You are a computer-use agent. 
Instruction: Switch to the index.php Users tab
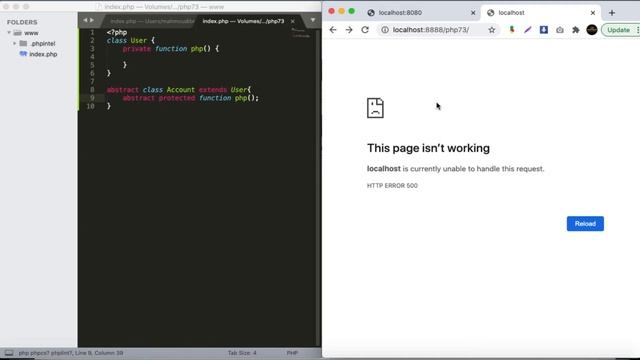pos(150,21)
